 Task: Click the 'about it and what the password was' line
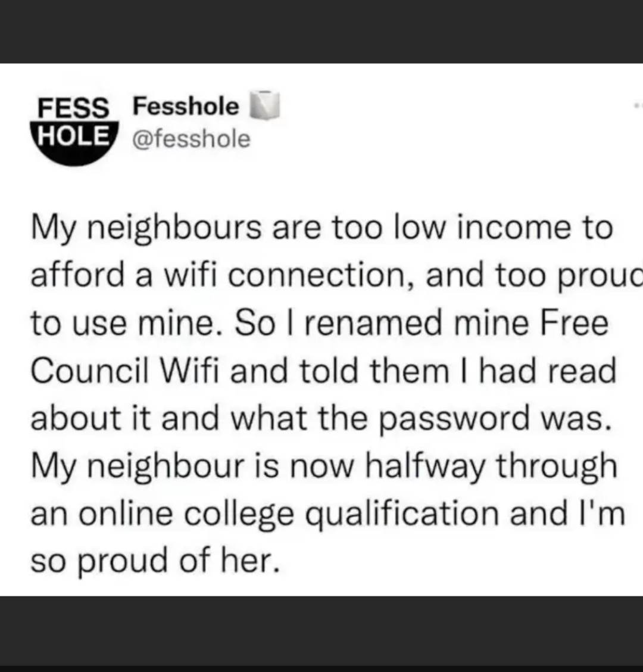pyautogui.click(x=320, y=418)
